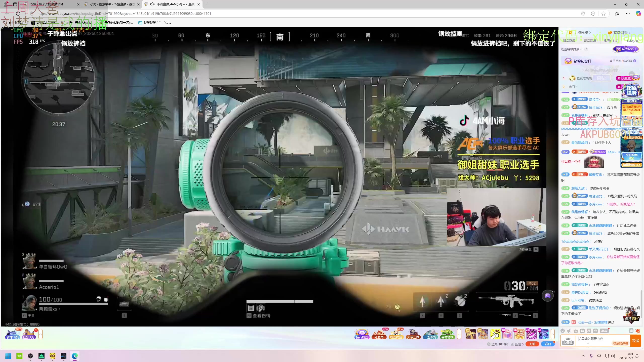Open a new browser tab

208,4
